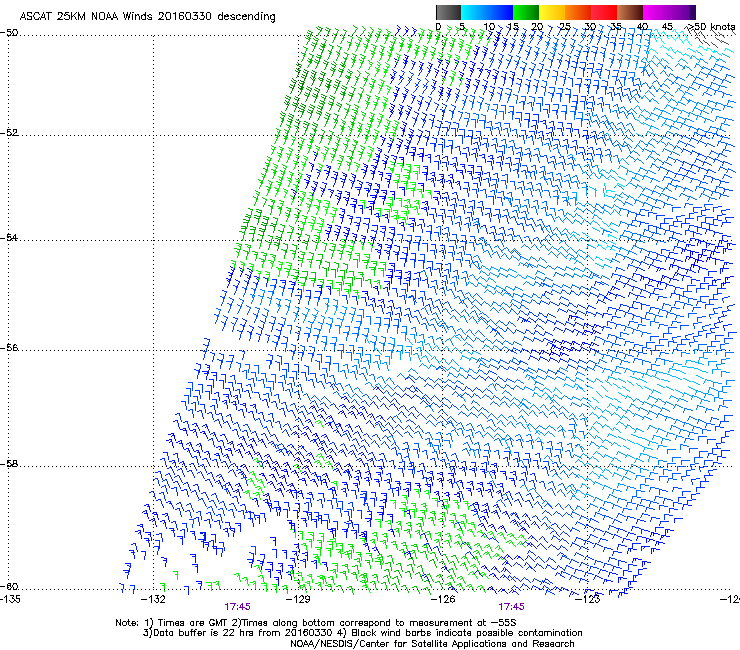Click the 'NOAA/NESDIS/Center for Satellite Applications' credit line
This screenshot has height=650, width=740.
point(432,644)
